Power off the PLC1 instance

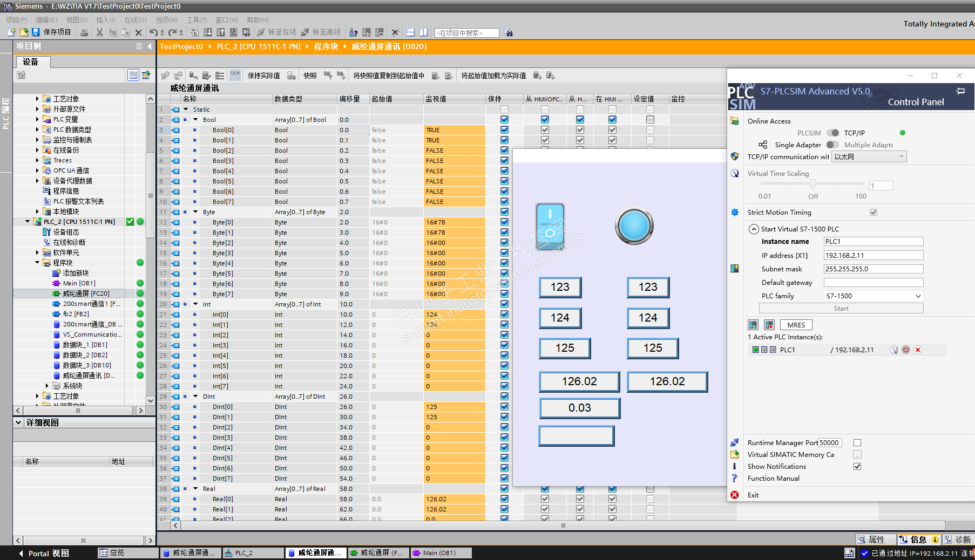[x=906, y=350]
